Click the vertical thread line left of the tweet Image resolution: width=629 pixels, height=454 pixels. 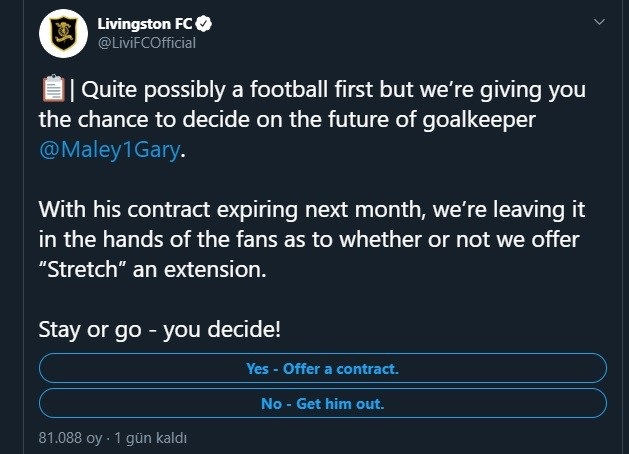(x=24, y=227)
